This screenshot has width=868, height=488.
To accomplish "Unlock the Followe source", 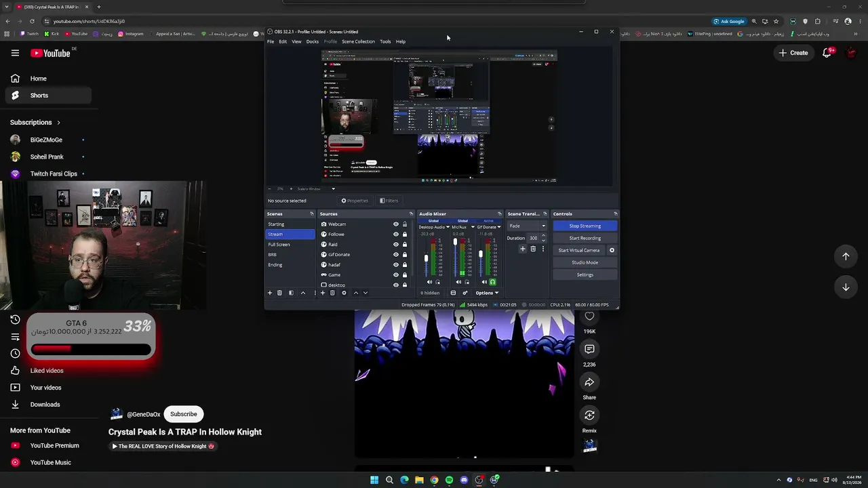I will coord(405,235).
